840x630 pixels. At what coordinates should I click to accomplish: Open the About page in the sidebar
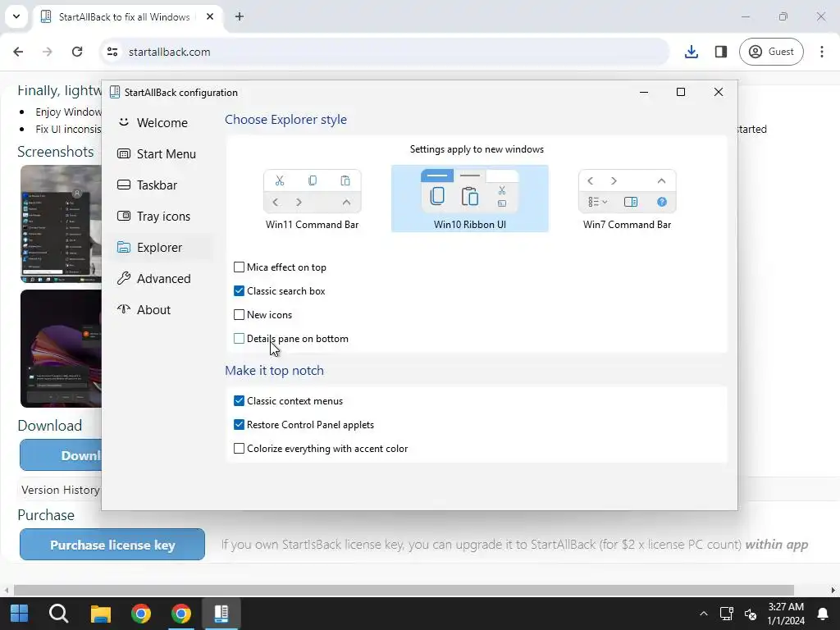[162, 309]
